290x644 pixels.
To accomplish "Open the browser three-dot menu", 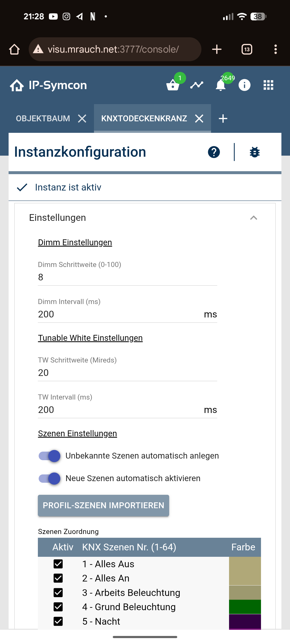I will point(275,49).
